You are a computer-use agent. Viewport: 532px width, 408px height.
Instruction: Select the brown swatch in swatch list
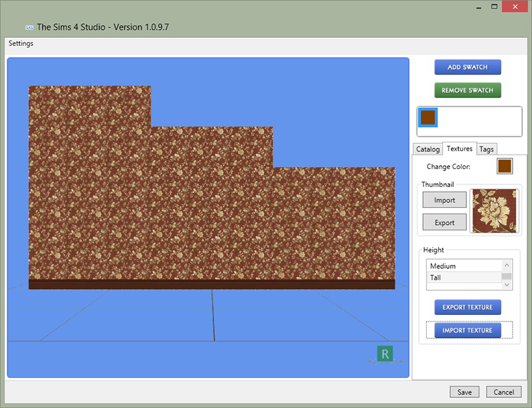[x=428, y=117]
